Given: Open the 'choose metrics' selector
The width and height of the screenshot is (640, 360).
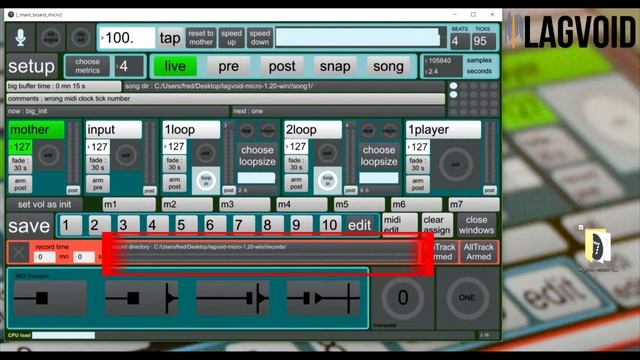Looking at the screenshot, I should pos(87,66).
